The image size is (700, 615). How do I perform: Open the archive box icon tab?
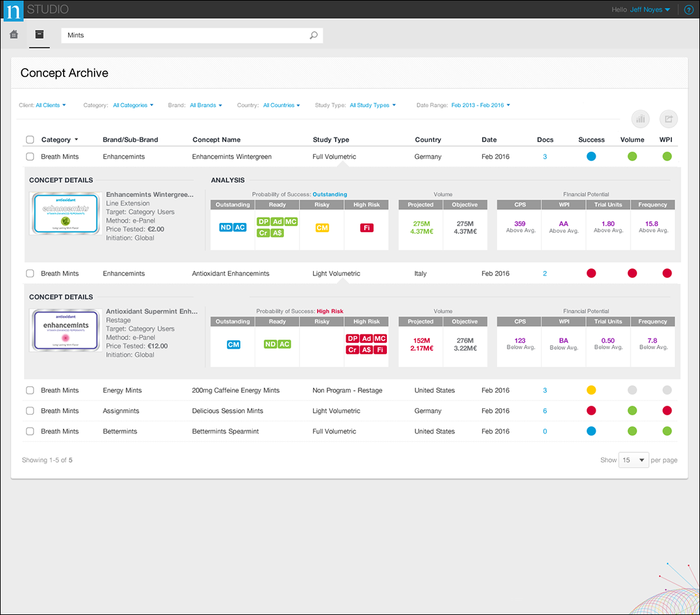click(40, 34)
